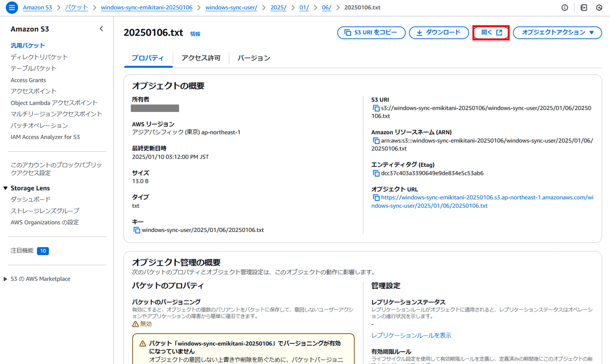Screen dimensions: 610x364
Task: Open AWS Organizations の設定
Action: coord(45,222)
